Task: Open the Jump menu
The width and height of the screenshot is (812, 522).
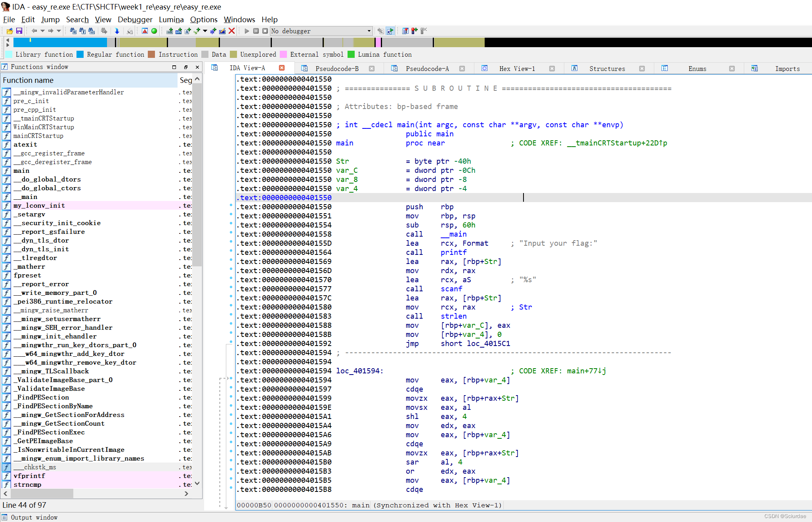Action: click(x=50, y=19)
